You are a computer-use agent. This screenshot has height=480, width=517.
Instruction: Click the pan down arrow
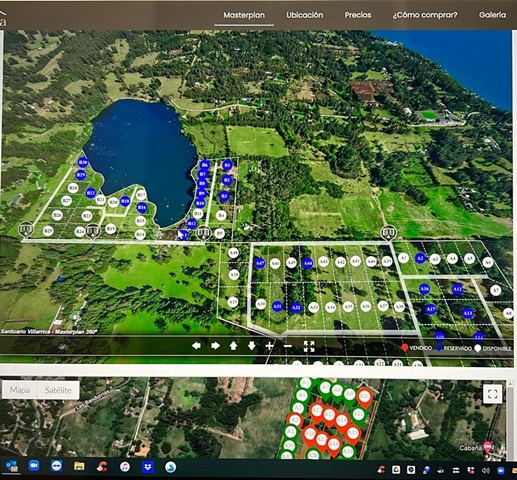(252, 346)
